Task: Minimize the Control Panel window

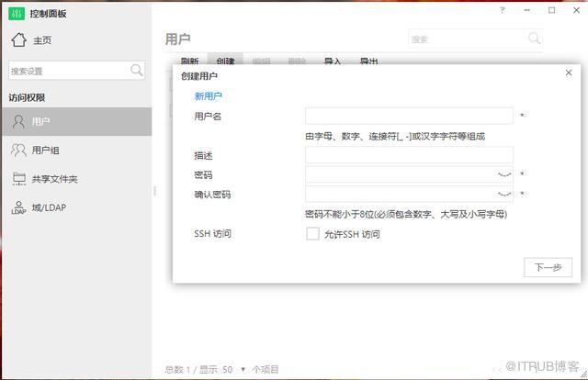Action: [x=526, y=10]
